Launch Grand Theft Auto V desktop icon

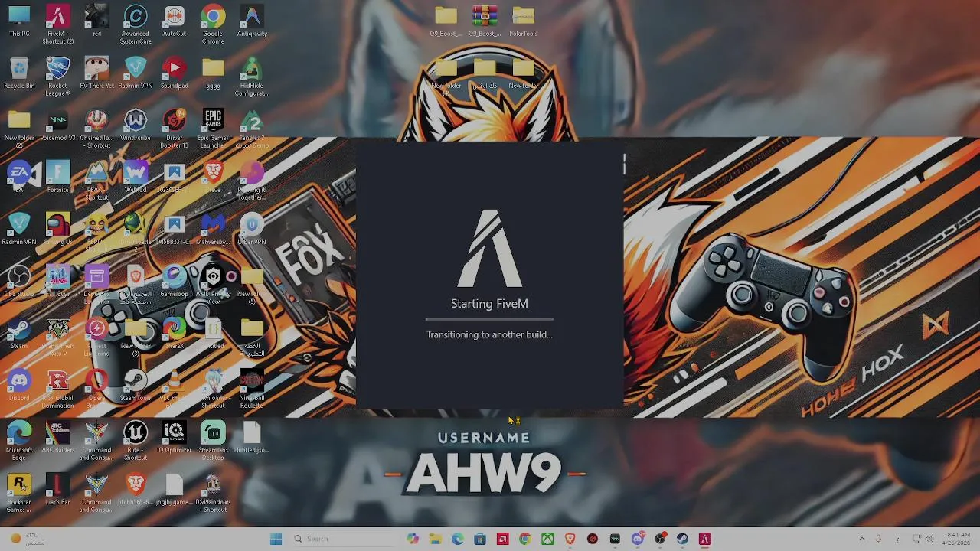pos(58,337)
